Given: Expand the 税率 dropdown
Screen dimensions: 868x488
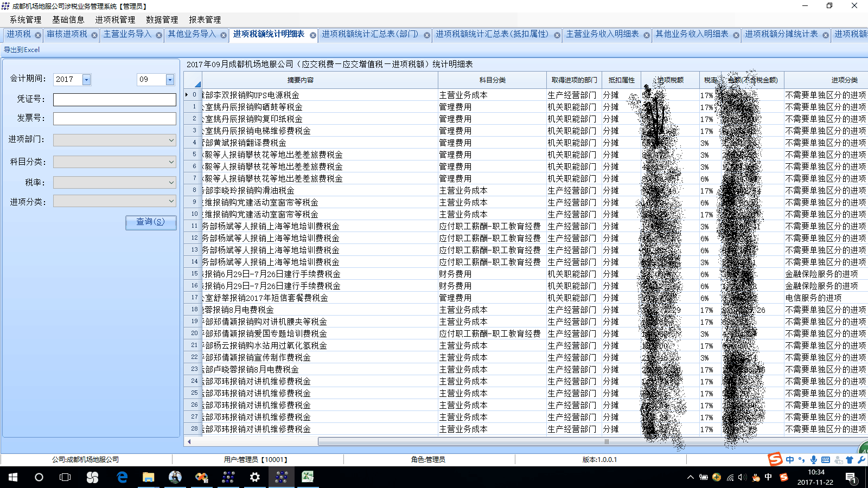Looking at the screenshot, I should [171, 183].
